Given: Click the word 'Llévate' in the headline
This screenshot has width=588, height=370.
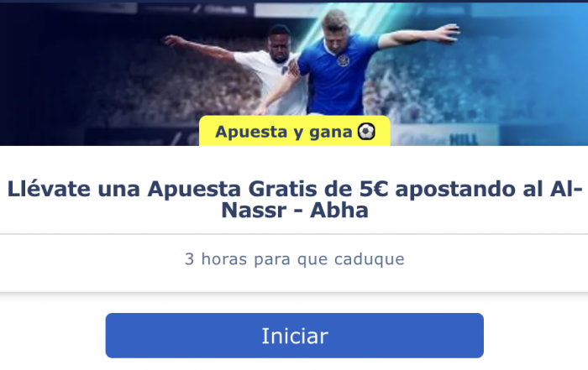Looking at the screenshot, I should (49, 189).
